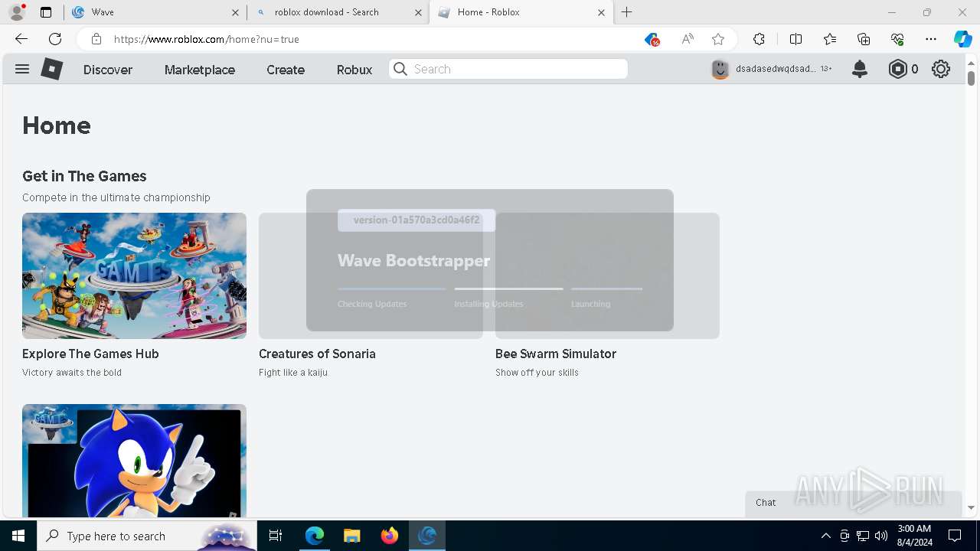Open the browser profile icon
Screen dimensions: 980x551
coord(17,12)
